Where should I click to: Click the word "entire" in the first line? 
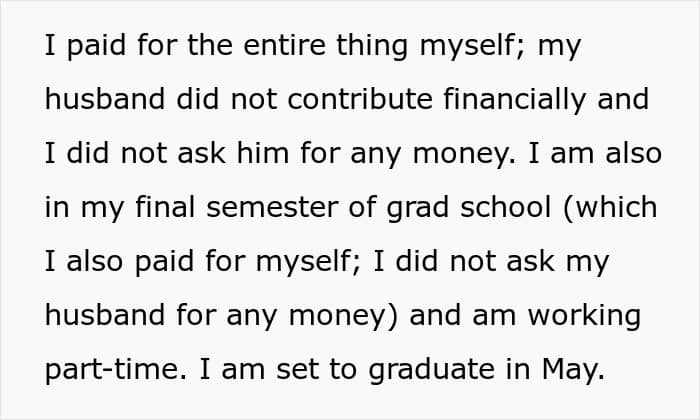coord(284,45)
